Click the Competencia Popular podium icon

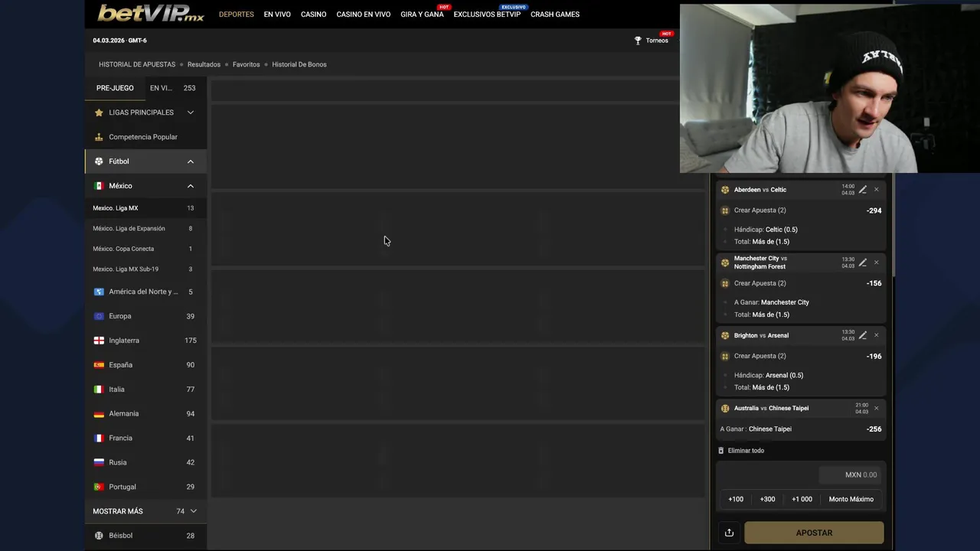[x=99, y=137]
